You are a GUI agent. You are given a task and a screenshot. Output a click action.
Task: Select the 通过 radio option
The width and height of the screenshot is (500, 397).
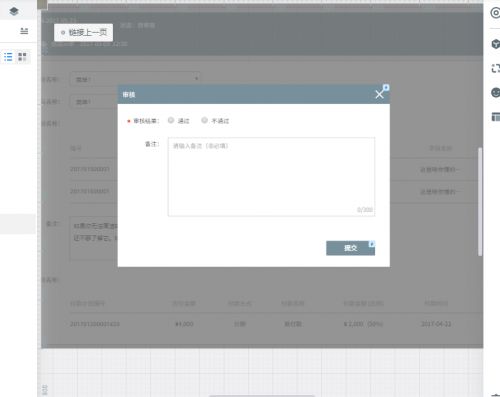(x=171, y=120)
